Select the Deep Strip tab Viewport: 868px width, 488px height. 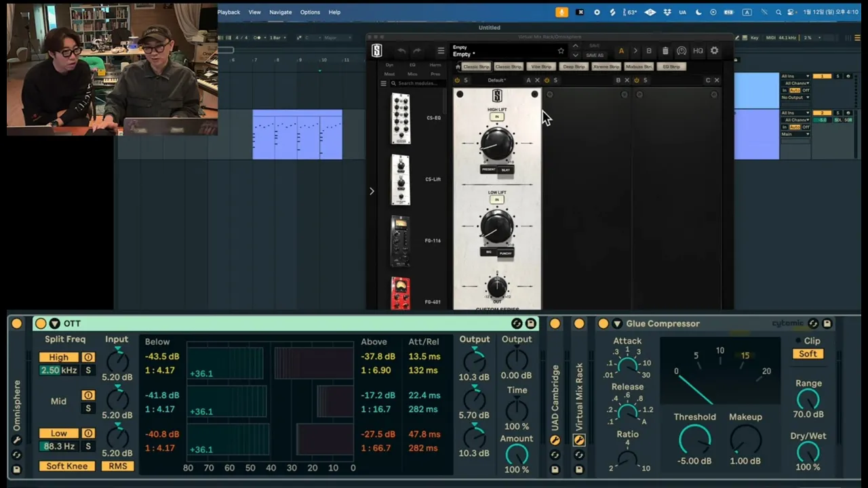[x=574, y=66]
